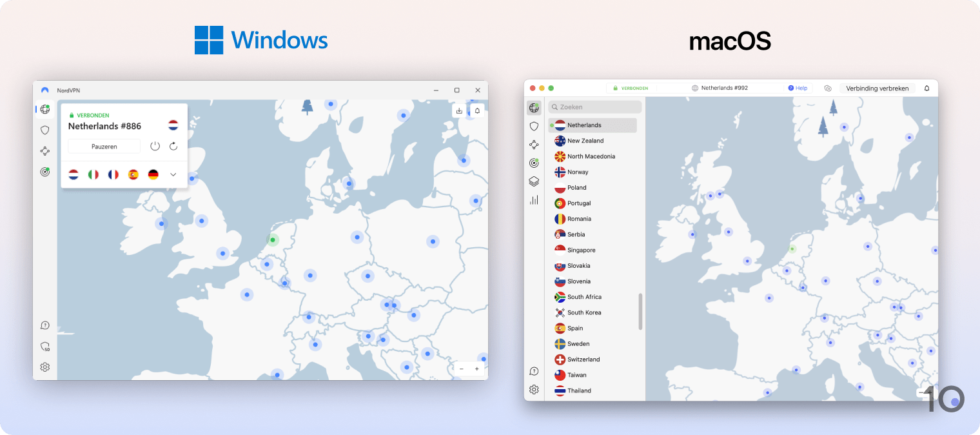The image size is (980, 435).
Task: Click the power disconnect icon beside Pauzeren
Action: 155,147
